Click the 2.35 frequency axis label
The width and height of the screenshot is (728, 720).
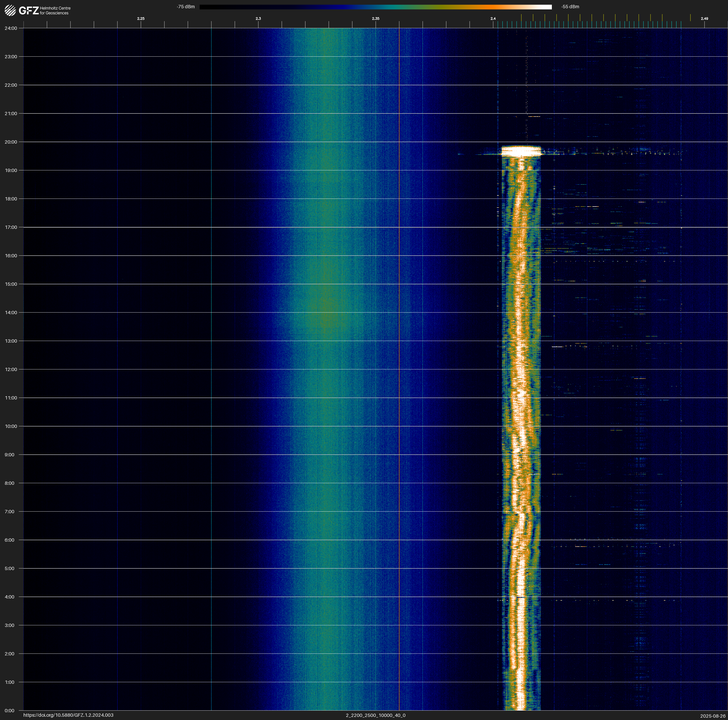pos(375,19)
